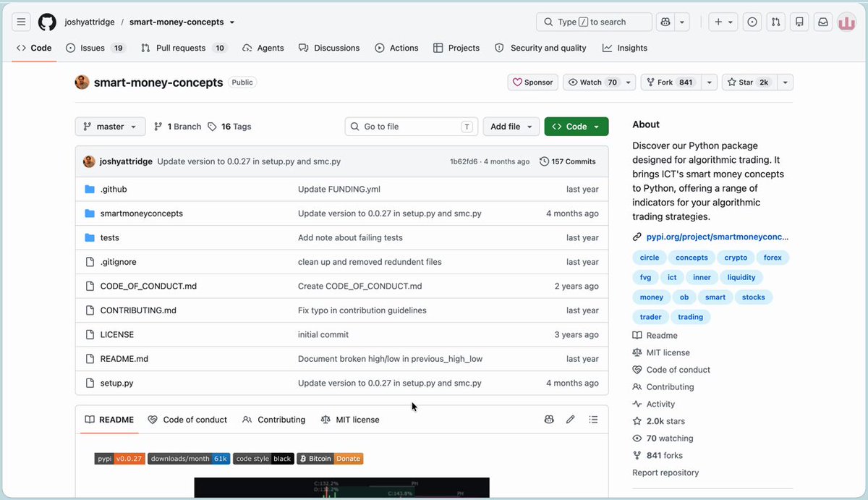Open pull requests icon in header
Viewport: 868px width, 500px height.
(x=776, y=22)
